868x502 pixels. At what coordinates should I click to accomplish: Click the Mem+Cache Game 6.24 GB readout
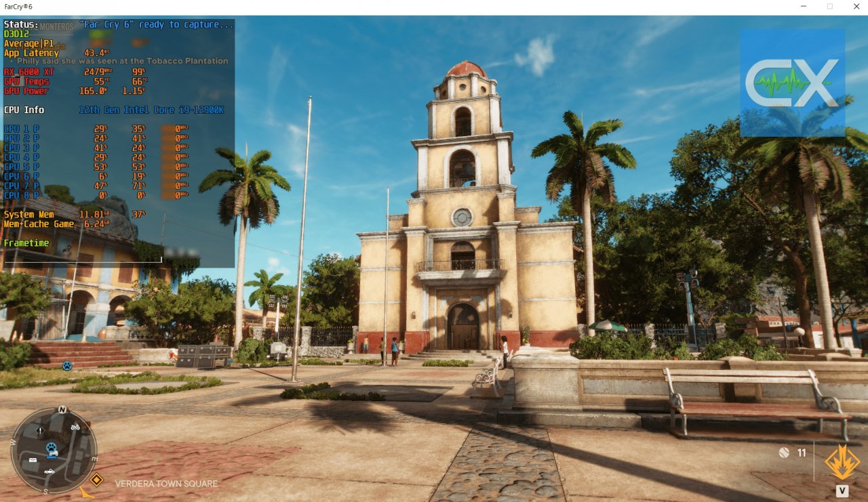coord(56,224)
